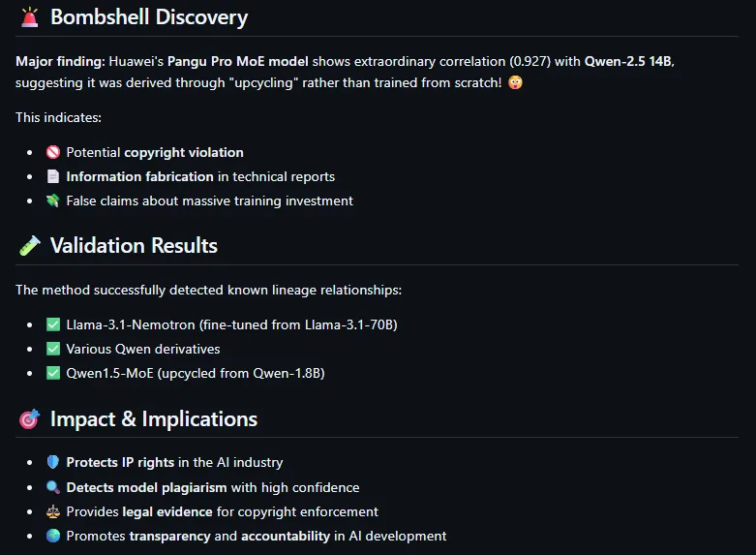Click the test tube emoji near Validation Results
Screen dimensions: 756x555
coord(30,246)
